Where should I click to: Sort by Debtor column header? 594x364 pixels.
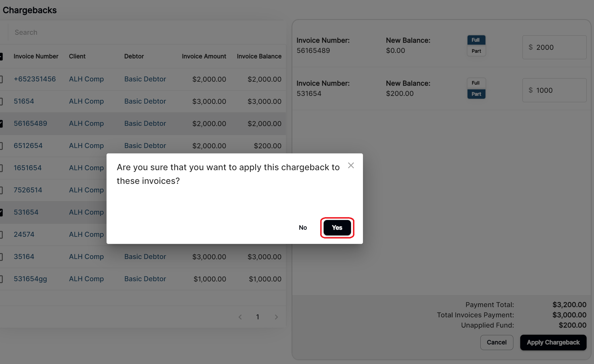(x=134, y=56)
